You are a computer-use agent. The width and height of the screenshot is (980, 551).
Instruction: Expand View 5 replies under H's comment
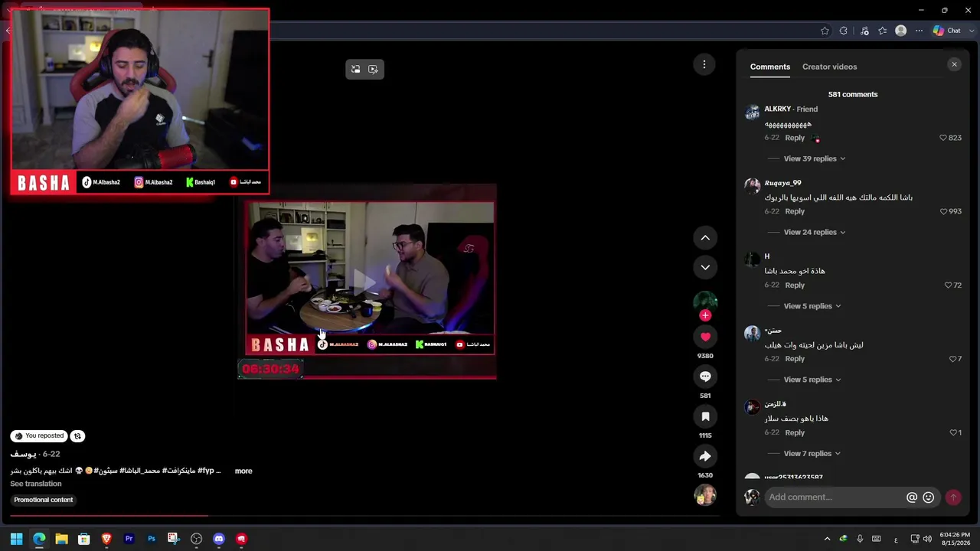[x=812, y=306]
